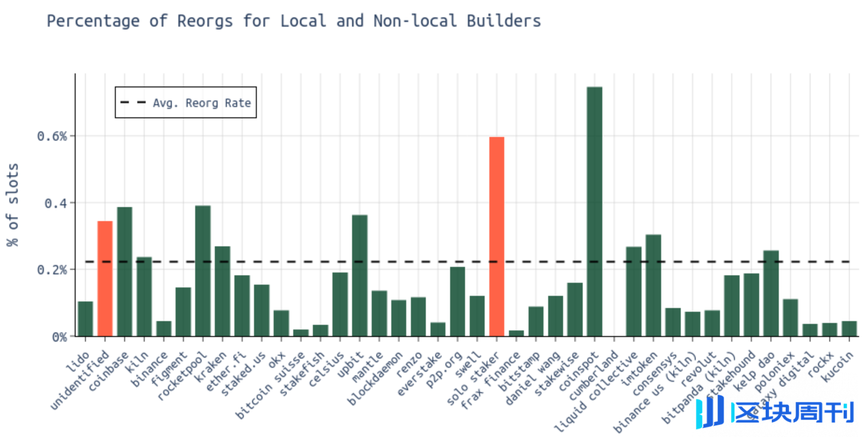The height and width of the screenshot is (437, 868).
Task: Click the 0.2% y-axis tick label
Action: tap(52, 270)
